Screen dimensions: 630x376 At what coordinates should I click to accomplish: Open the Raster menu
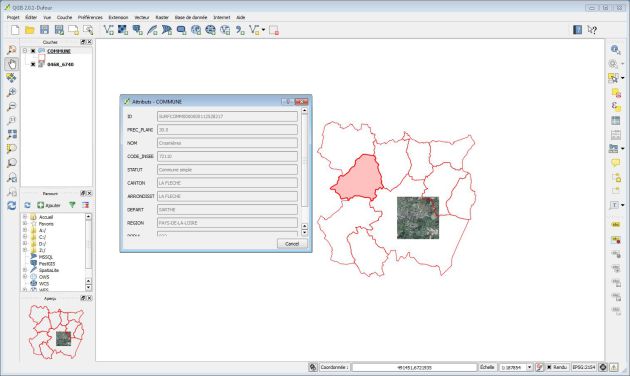click(x=162, y=17)
